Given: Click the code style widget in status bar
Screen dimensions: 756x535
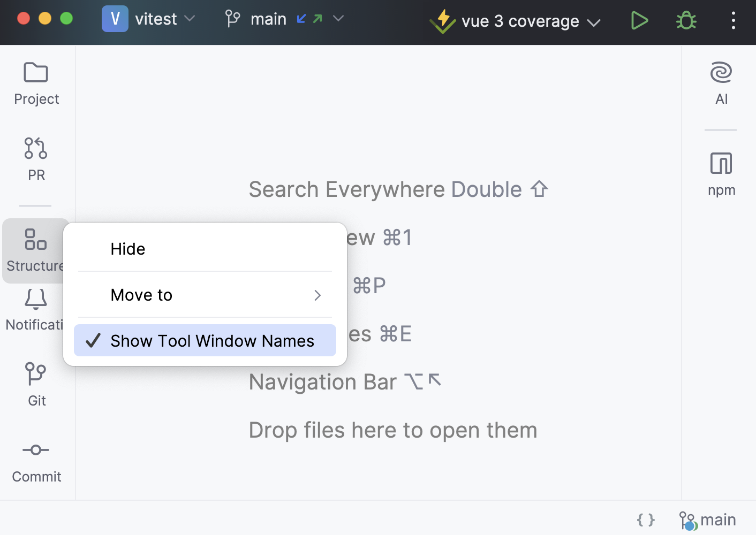Looking at the screenshot, I should (x=645, y=519).
